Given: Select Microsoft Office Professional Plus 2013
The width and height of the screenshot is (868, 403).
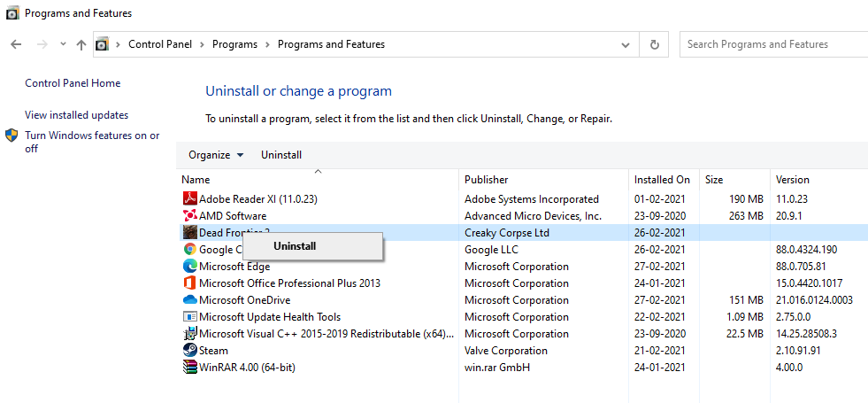Looking at the screenshot, I should 289,283.
